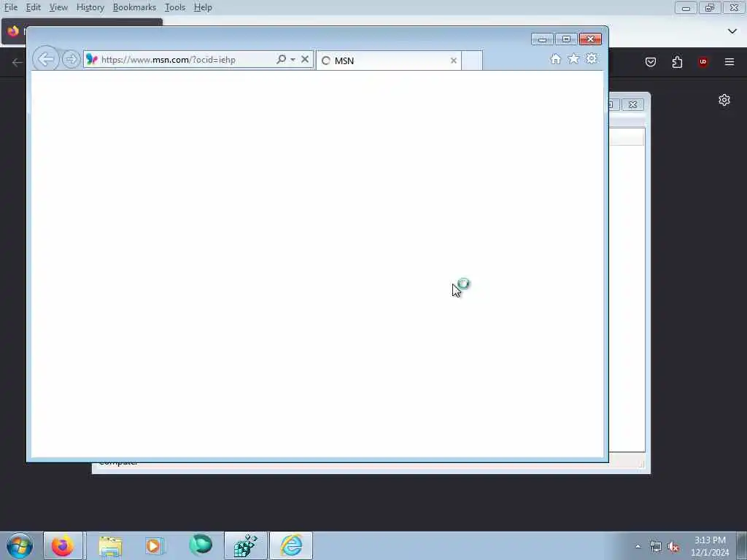Open the Windows Start menu
Viewport: 747px width, 560px height.
coord(20,545)
